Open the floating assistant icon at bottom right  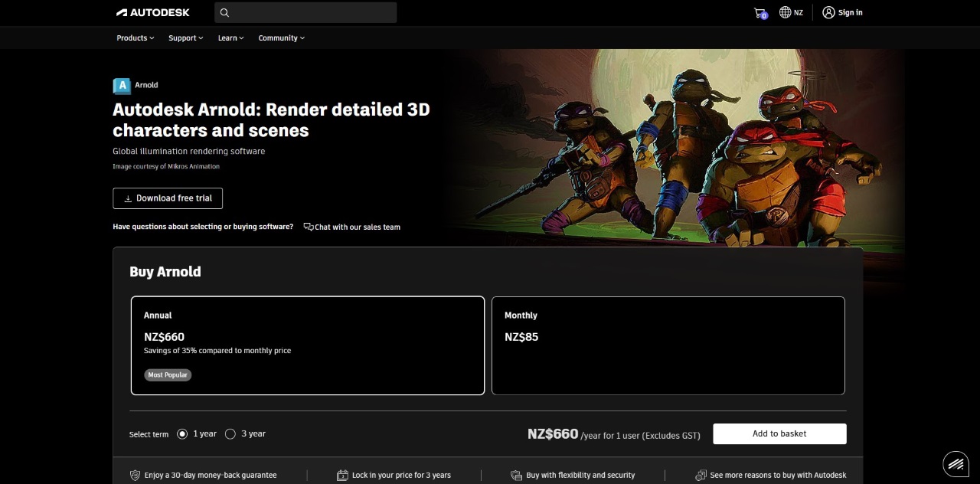coord(955,463)
